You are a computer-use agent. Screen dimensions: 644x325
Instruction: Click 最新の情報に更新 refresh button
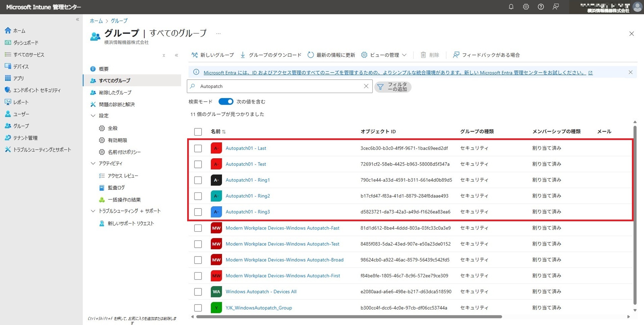click(331, 55)
